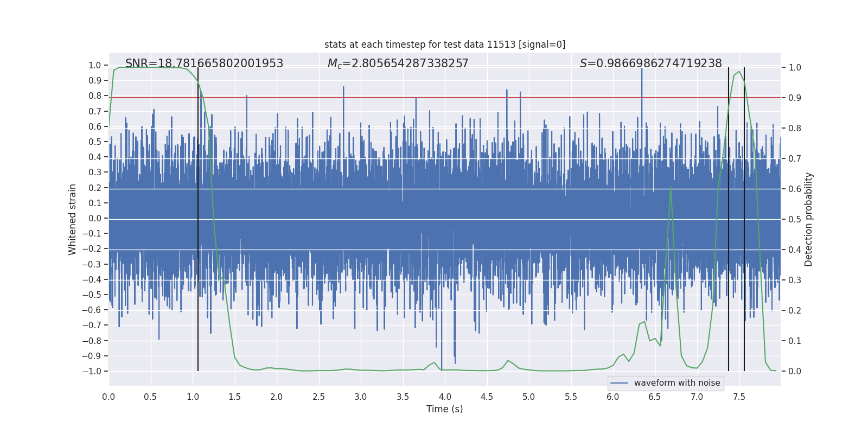
Task: Click the 0.2 tick on the Detection probability axis
Action: point(795,310)
